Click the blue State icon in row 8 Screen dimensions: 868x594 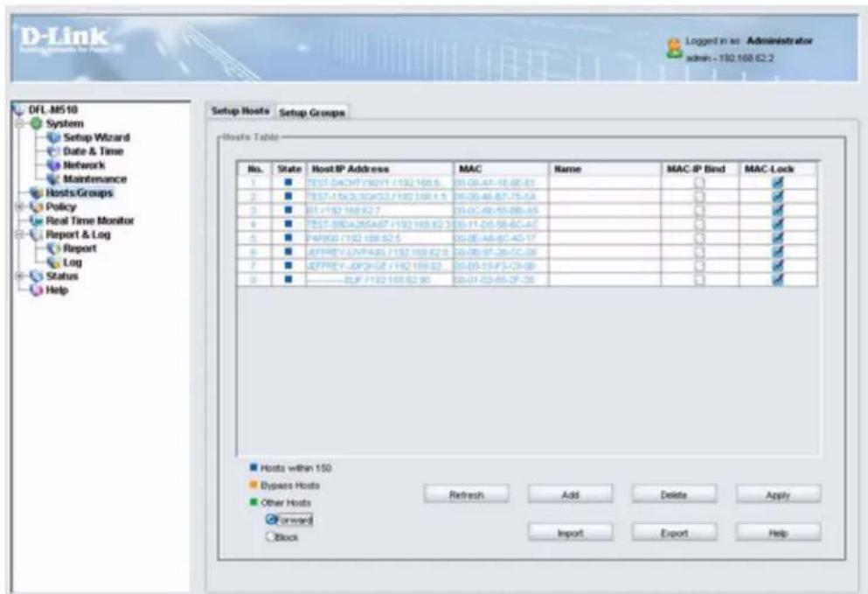[288, 279]
